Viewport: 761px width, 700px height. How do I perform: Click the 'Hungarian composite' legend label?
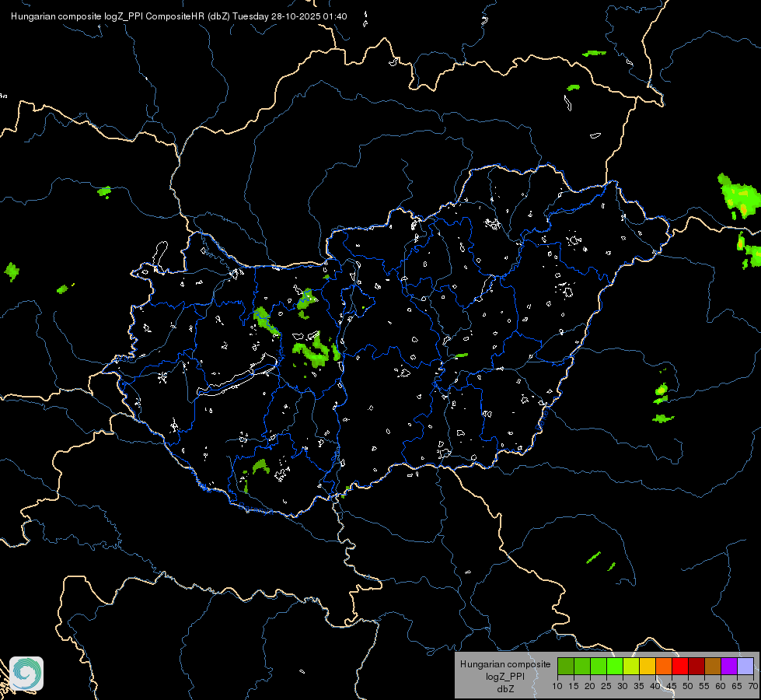[x=505, y=664]
